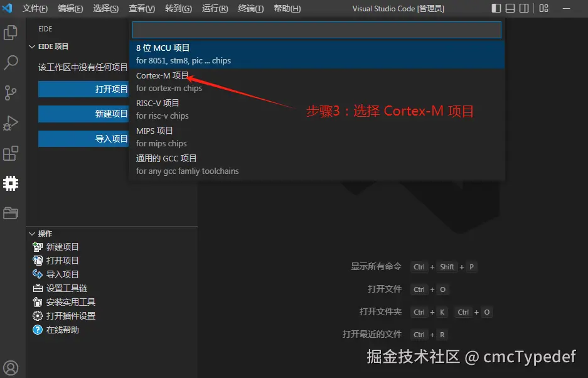The width and height of the screenshot is (588, 378).
Task: Select RISC-V 项目 option
Action: (x=317, y=109)
